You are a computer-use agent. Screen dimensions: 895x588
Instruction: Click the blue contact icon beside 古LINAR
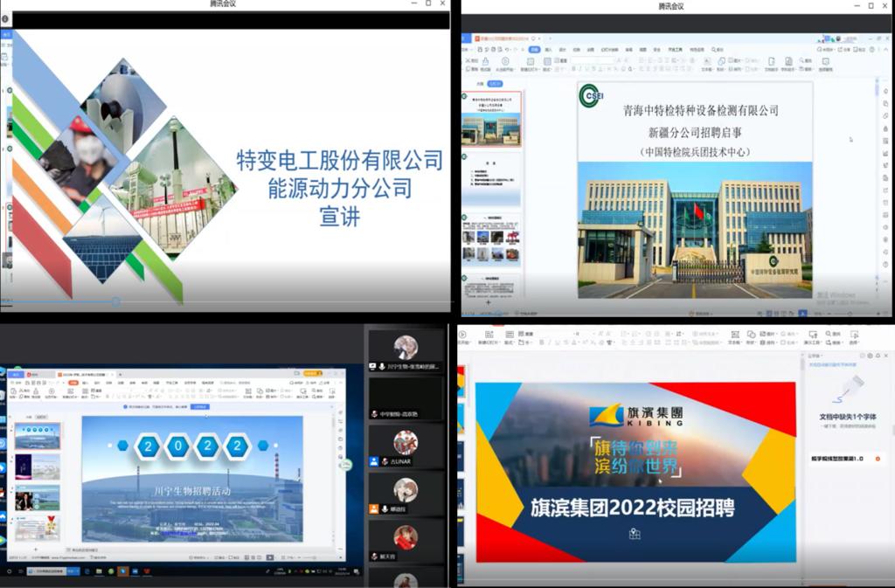coord(374,461)
